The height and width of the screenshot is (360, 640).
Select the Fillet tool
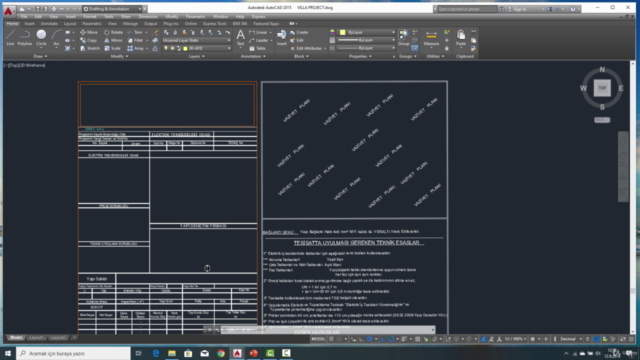coord(136,40)
